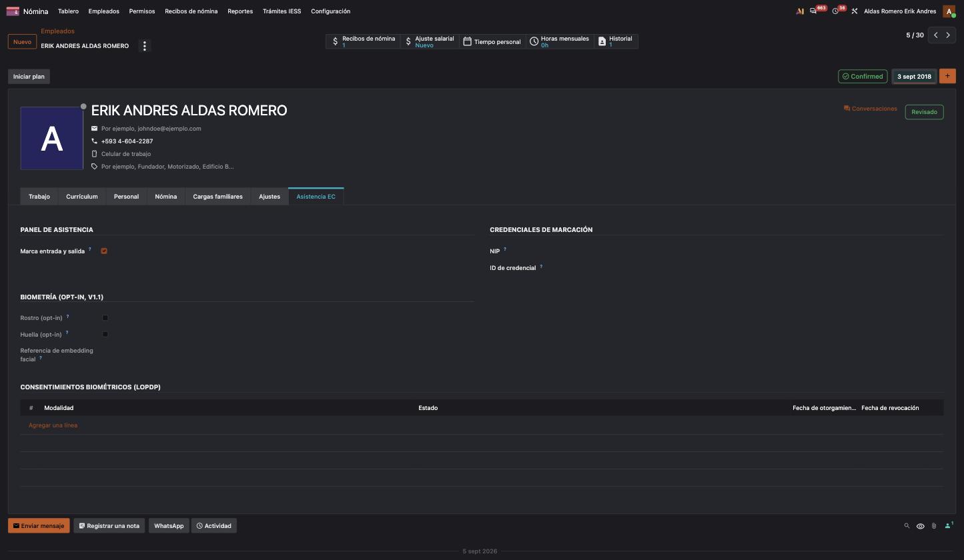Open the debug tools wrench icon
The height and width of the screenshot is (560, 964).
(x=854, y=11)
